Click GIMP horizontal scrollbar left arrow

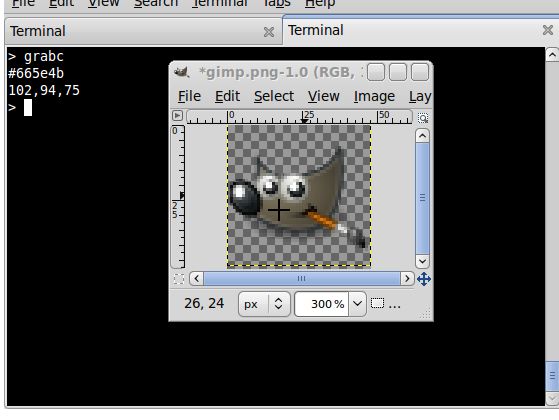pyautogui.click(x=196, y=278)
